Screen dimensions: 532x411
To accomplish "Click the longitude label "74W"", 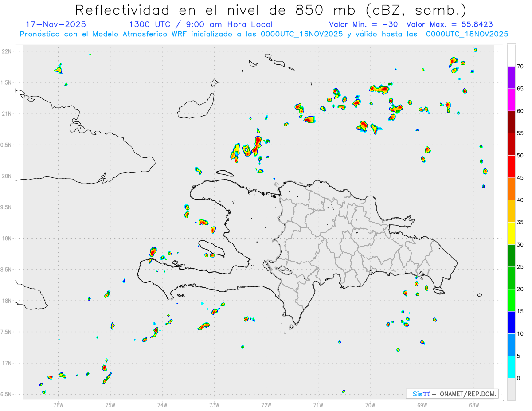I will (x=162, y=405).
